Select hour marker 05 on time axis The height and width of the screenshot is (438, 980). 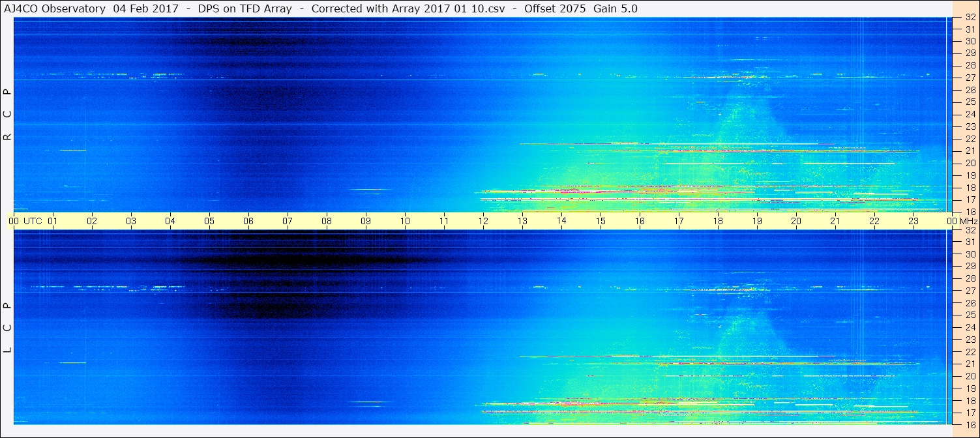pos(209,221)
